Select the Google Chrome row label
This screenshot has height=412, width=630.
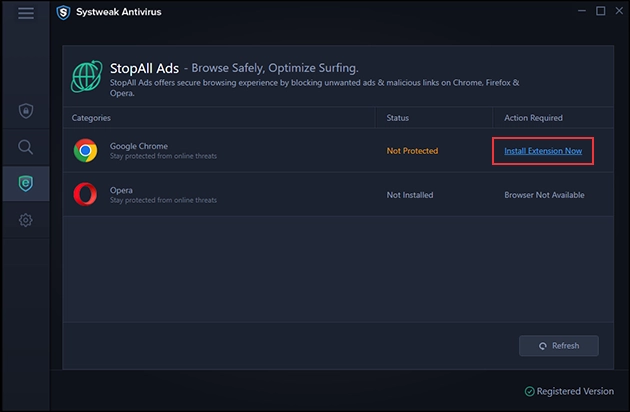tap(138, 146)
